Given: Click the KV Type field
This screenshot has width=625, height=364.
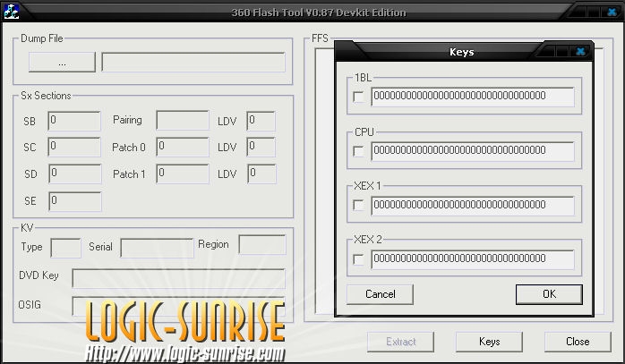Looking at the screenshot, I should pyautogui.click(x=65, y=248).
